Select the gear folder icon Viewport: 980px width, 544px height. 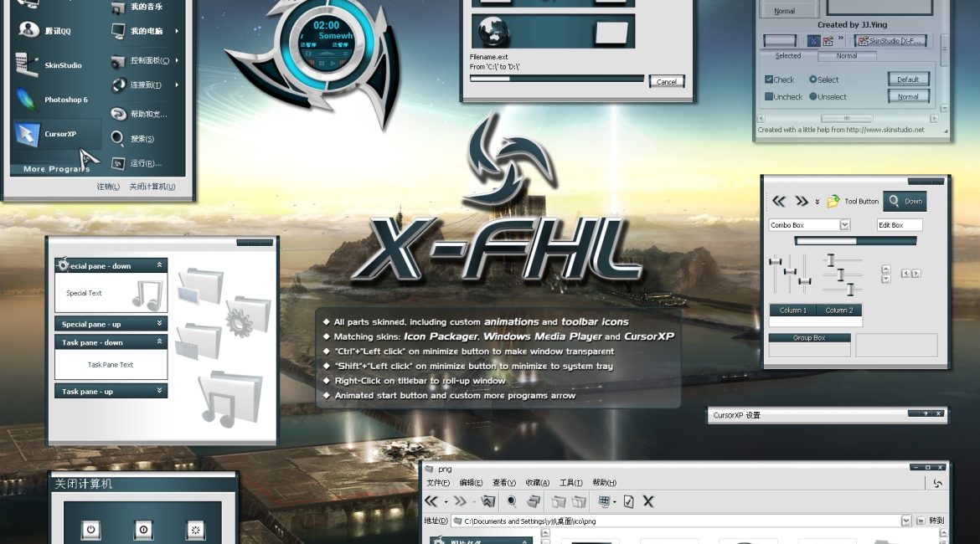tap(247, 316)
